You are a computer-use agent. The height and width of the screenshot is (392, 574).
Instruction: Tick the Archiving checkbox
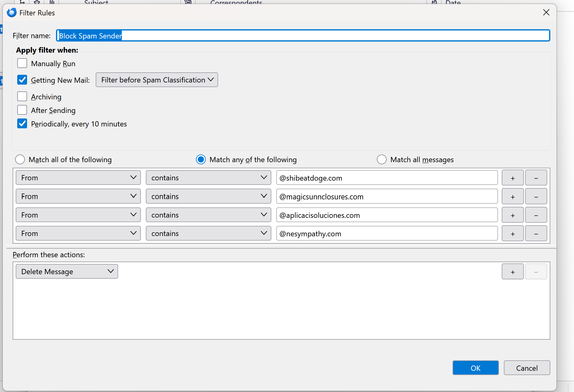tap(22, 97)
